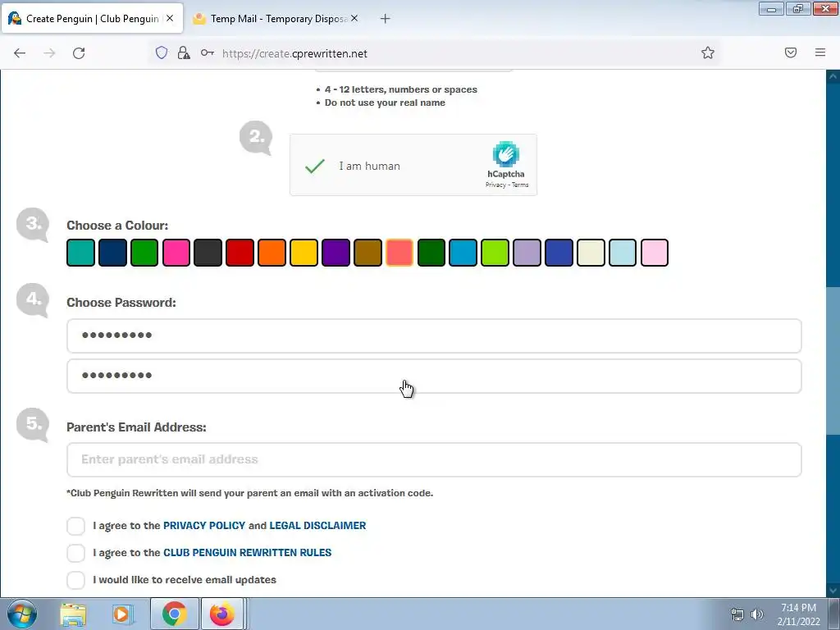
Task: Choose the peach salmon penguin colour
Action: pyautogui.click(x=399, y=253)
